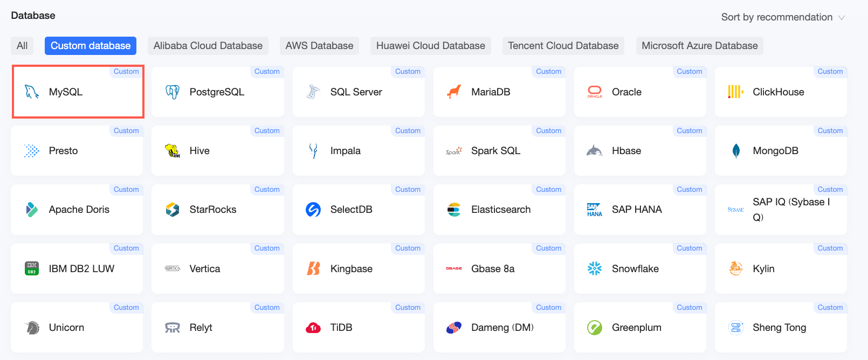Click the "Hive" label
The height and width of the screenshot is (360, 868).
199,151
